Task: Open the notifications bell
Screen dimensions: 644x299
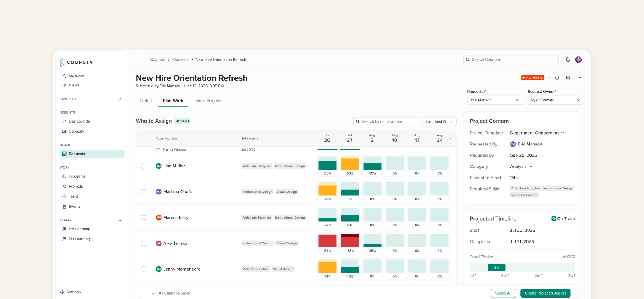Action: point(568,59)
